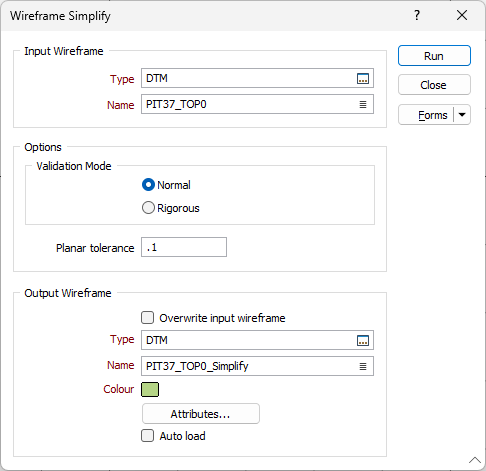Image resolution: width=486 pixels, height=471 pixels.
Task: Click the help question mark icon
Action: click(x=417, y=15)
